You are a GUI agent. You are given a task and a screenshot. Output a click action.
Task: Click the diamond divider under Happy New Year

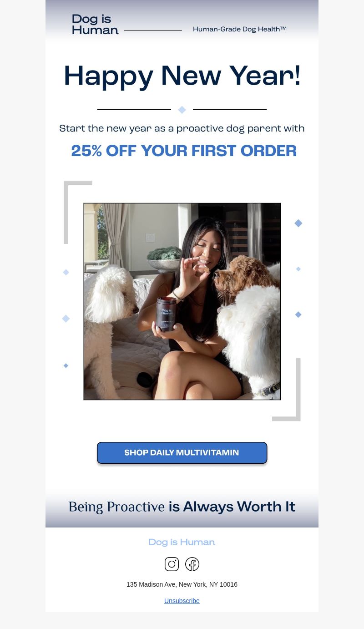pyautogui.click(x=182, y=110)
